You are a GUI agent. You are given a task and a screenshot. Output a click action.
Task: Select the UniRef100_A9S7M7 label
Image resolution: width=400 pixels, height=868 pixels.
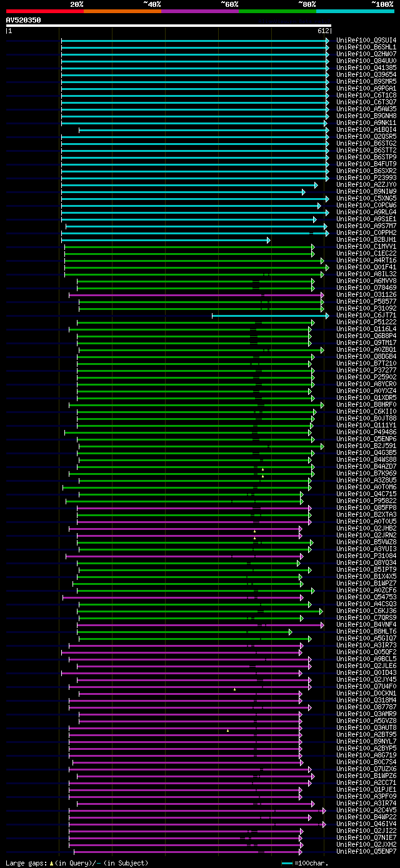(x=366, y=226)
